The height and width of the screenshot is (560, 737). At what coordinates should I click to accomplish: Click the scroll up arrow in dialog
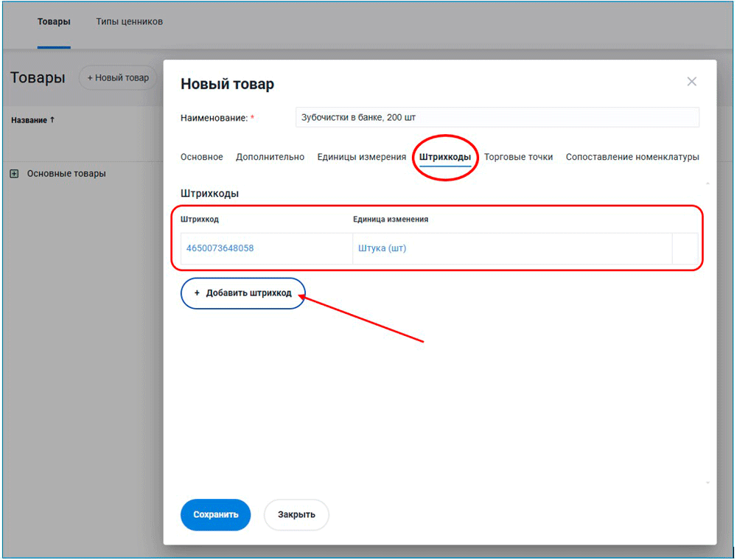[x=708, y=182]
